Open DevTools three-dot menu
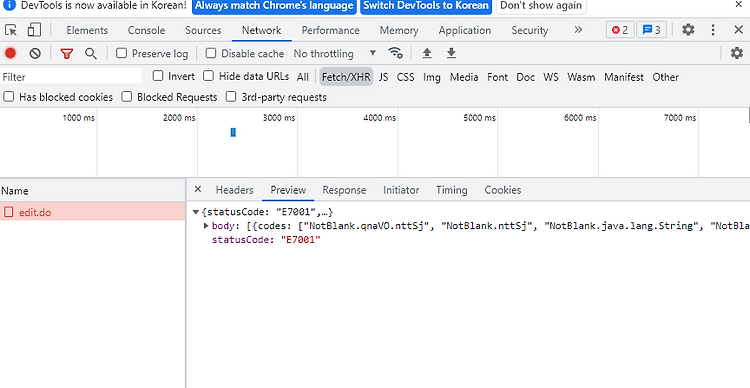The height and width of the screenshot is (388, 750). [713, 30]
